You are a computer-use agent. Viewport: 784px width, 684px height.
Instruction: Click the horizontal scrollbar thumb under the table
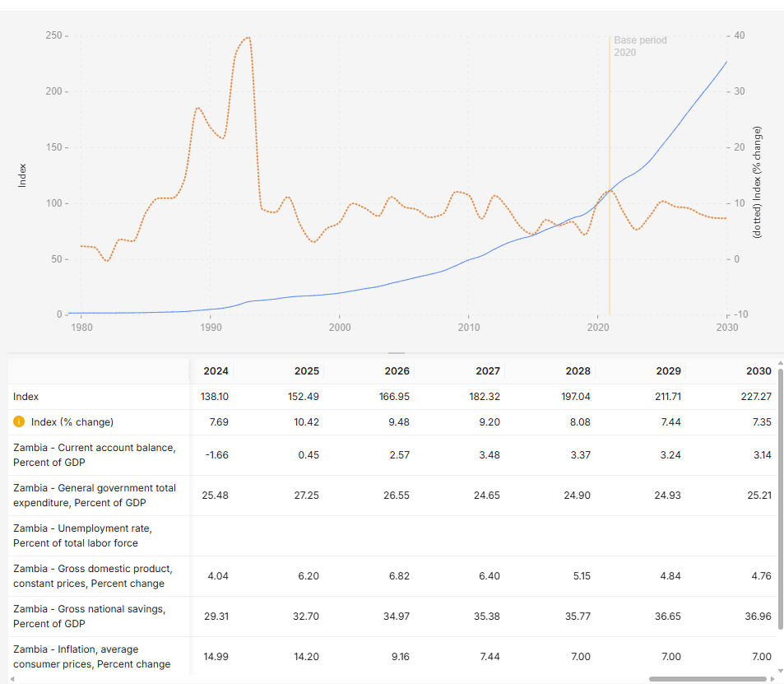707,679
